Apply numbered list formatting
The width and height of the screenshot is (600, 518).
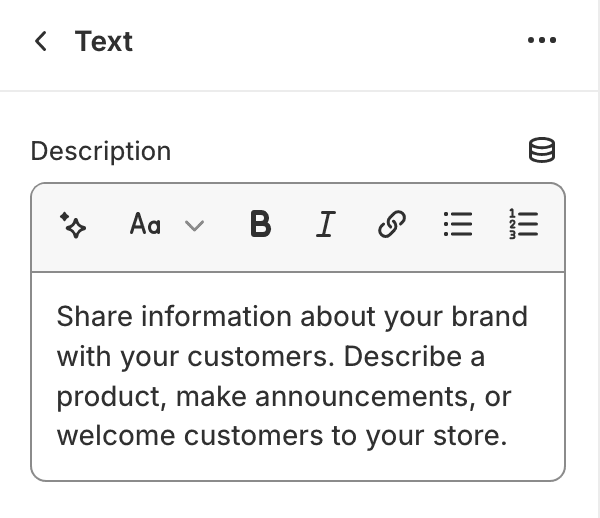pyautogui.click(x=523, y=224)
